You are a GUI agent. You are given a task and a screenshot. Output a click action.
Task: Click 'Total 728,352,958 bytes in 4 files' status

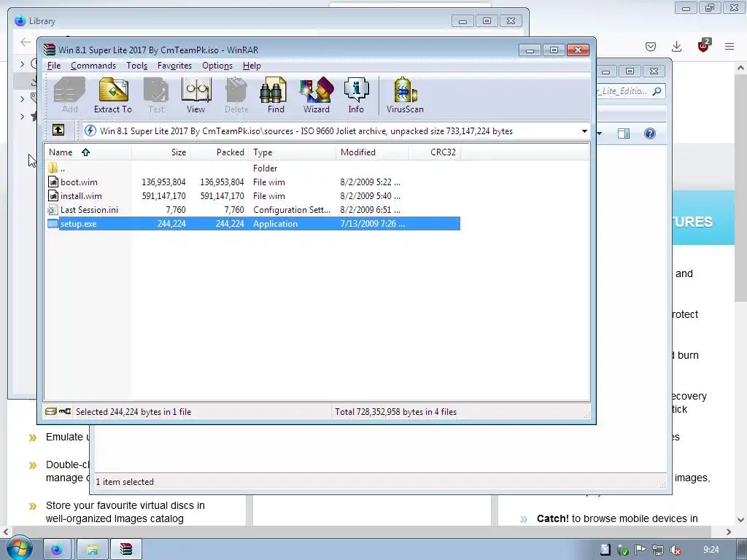coord(395,412)
